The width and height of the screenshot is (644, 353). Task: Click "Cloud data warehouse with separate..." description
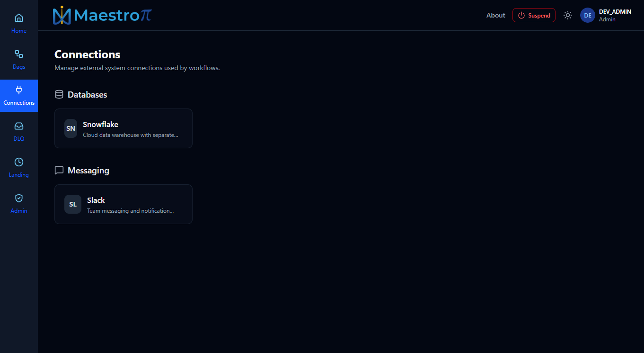pyautogui.click(x=131, y=135)
